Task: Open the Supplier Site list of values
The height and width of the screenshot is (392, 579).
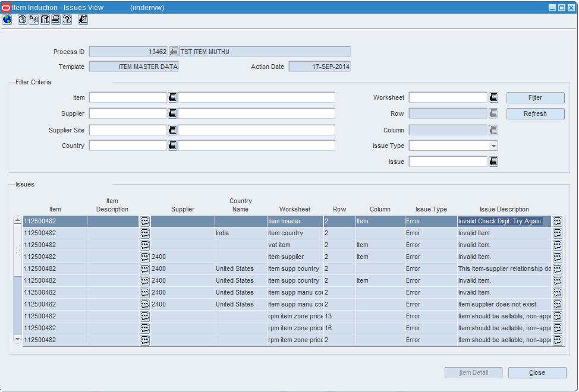Action: (x=172, y=130)
